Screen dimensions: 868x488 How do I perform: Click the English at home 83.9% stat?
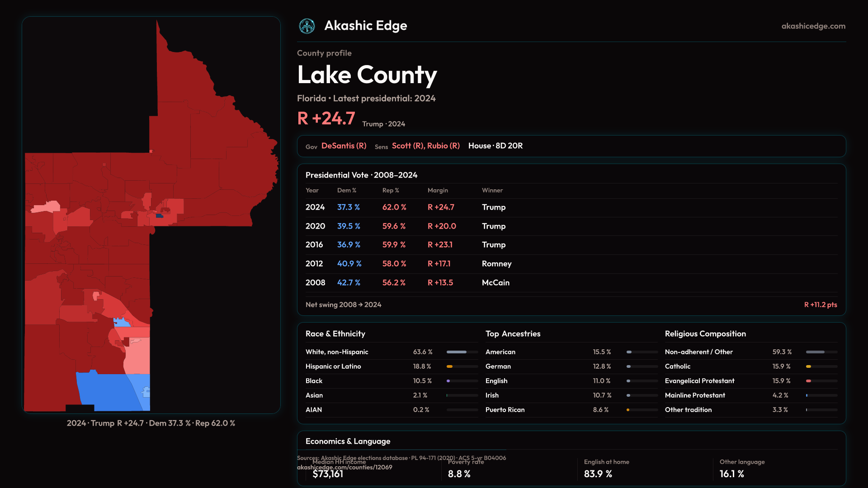coord(598,474)
